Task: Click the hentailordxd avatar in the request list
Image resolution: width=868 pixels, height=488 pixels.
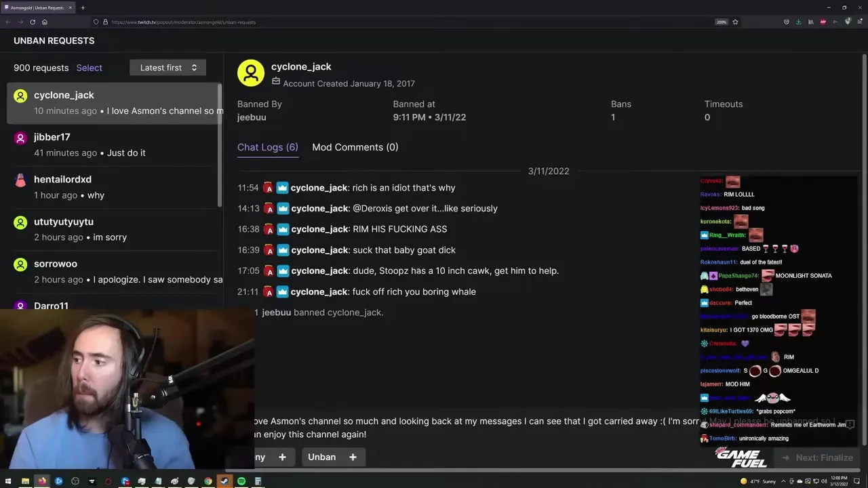Action: pyautogui.click(x=20, y=180)
